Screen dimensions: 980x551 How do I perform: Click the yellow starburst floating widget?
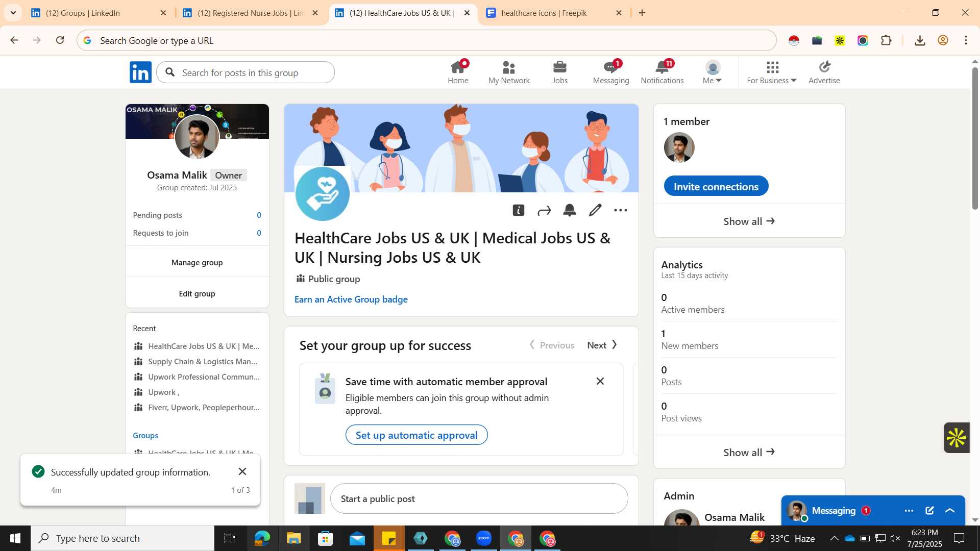tap(957, 438)
